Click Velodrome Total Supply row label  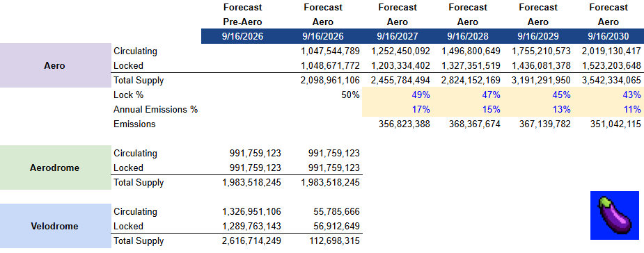tap(139, 241)
